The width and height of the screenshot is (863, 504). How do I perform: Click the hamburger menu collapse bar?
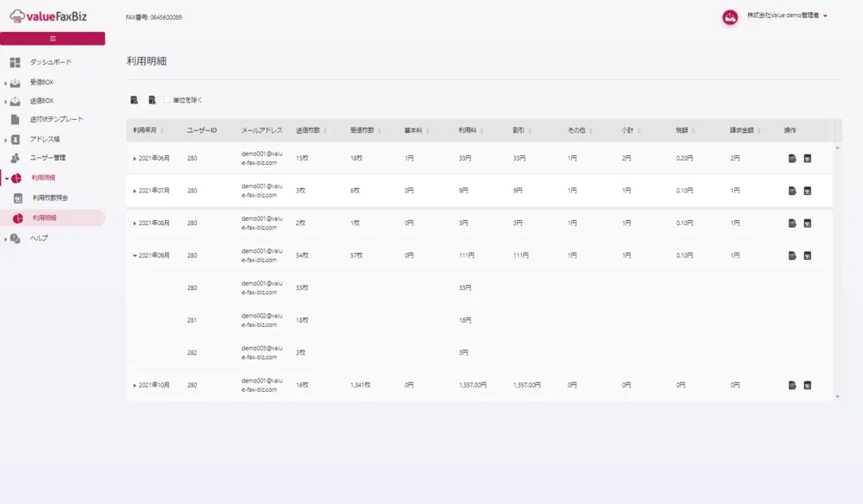click(53, 39)
